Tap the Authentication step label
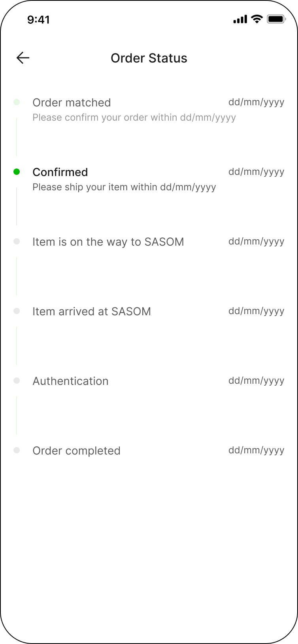The width and height of the screenshot is (298, 644). pos(70,381)
